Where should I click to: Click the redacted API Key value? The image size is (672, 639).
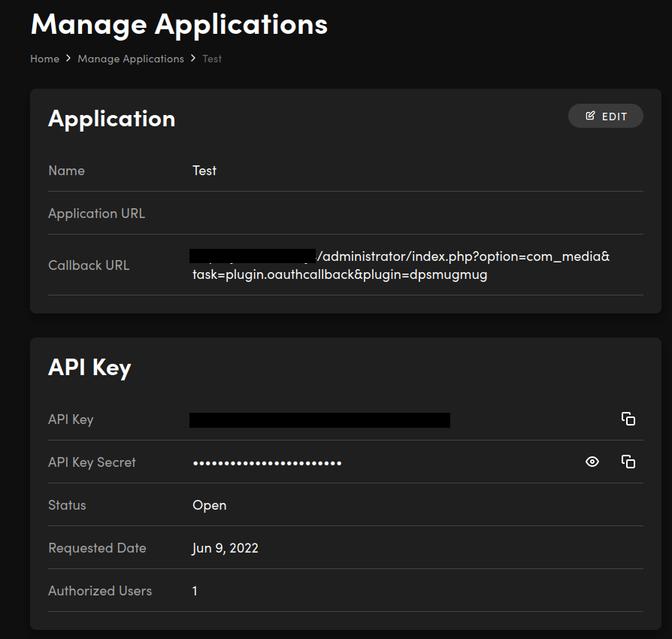[319, 419]
